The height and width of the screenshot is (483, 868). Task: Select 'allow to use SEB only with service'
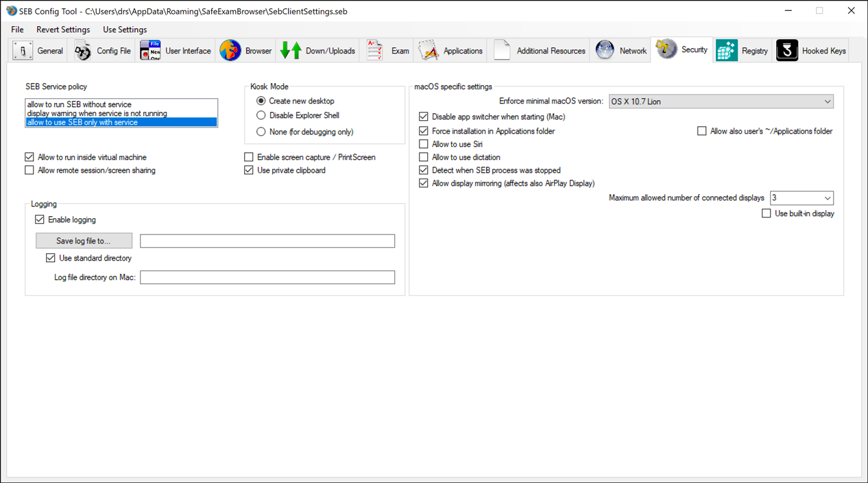[121, 122]
